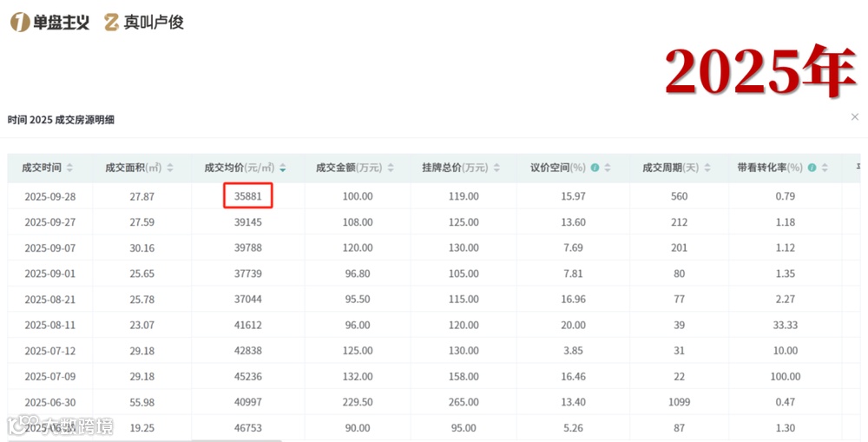The height and width of the screenshot is (442, 868).
Task: Click the 46753 average price cell
Action: point(248,428)
